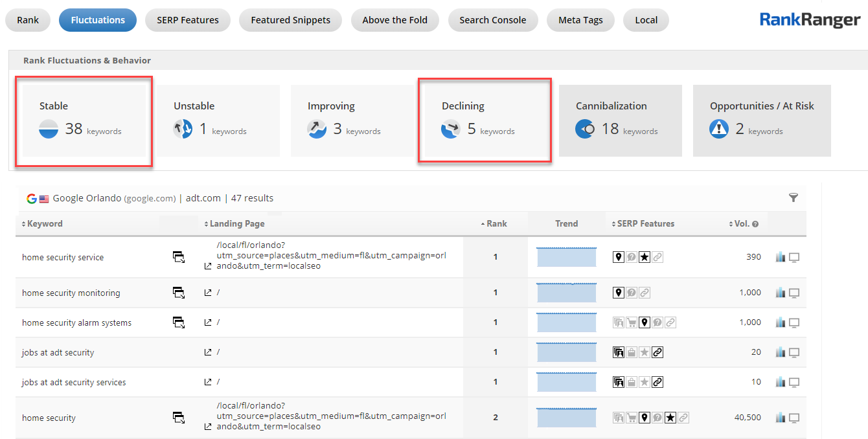The height and width of the screenshot is (439, 868).
Task: Open bar chart icon for home security service
Action: coord(781,258)
